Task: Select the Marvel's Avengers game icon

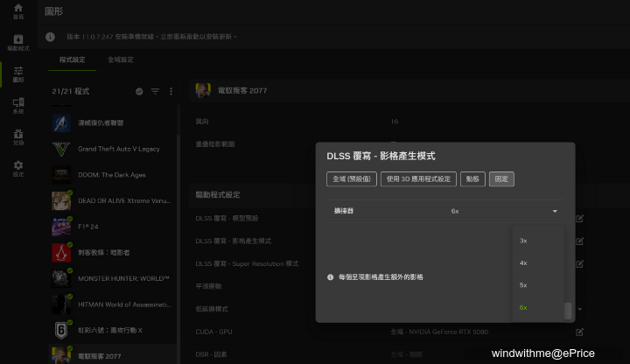Action: [x=61, y=123]
